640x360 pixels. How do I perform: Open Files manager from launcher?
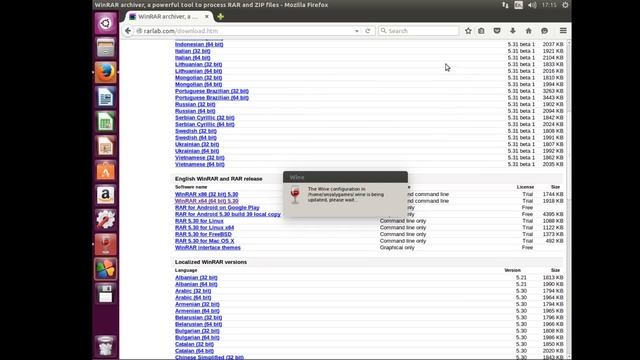coord(106,48)
